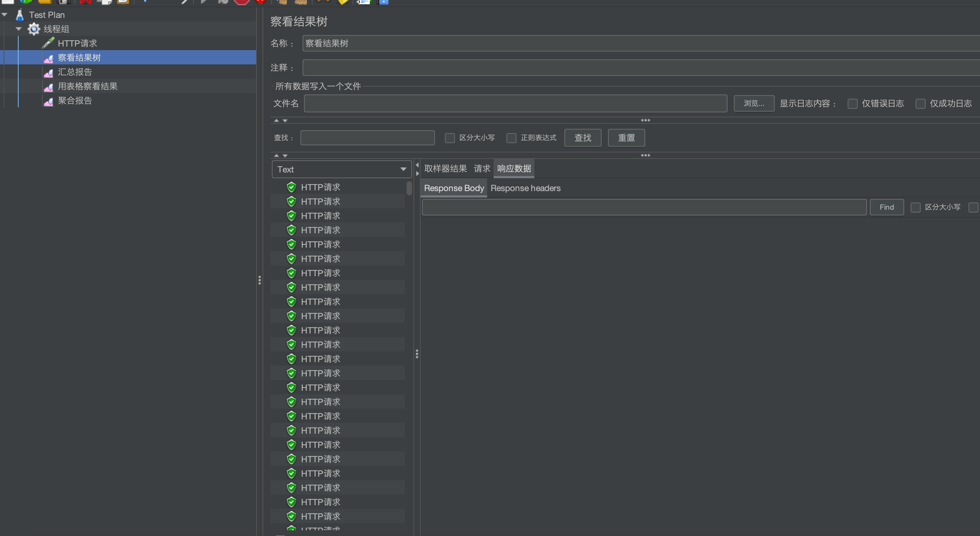
Task: Click the 文件名 input field
Action: coord(516,103)
